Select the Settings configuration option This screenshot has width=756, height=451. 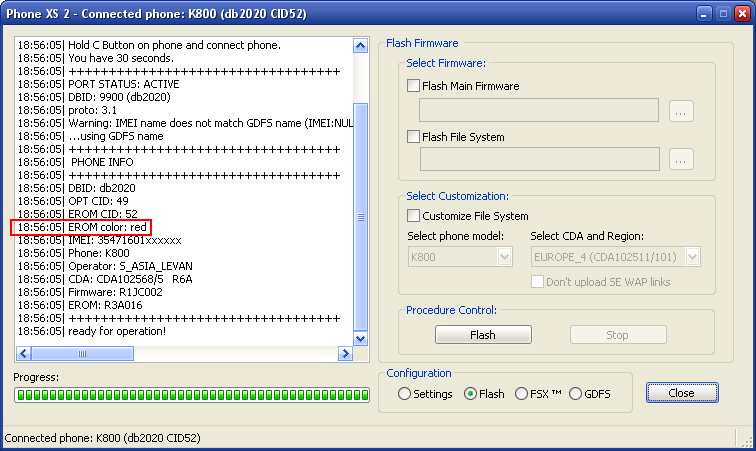(x=404, y=394)
